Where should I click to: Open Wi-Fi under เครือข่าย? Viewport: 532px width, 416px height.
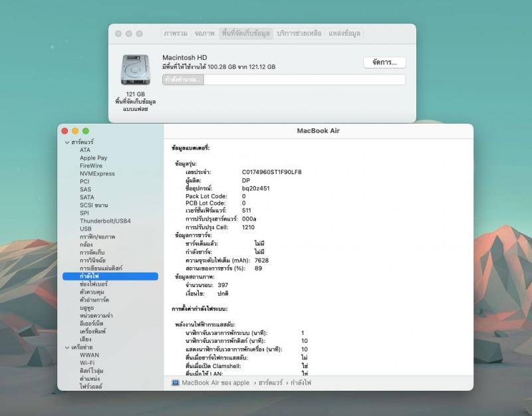click(87, 363)
